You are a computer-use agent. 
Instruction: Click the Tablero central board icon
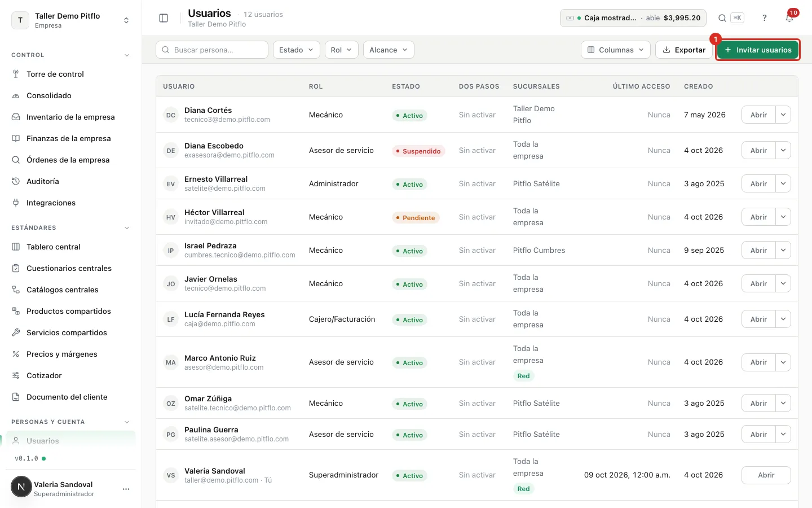[16, 247]
